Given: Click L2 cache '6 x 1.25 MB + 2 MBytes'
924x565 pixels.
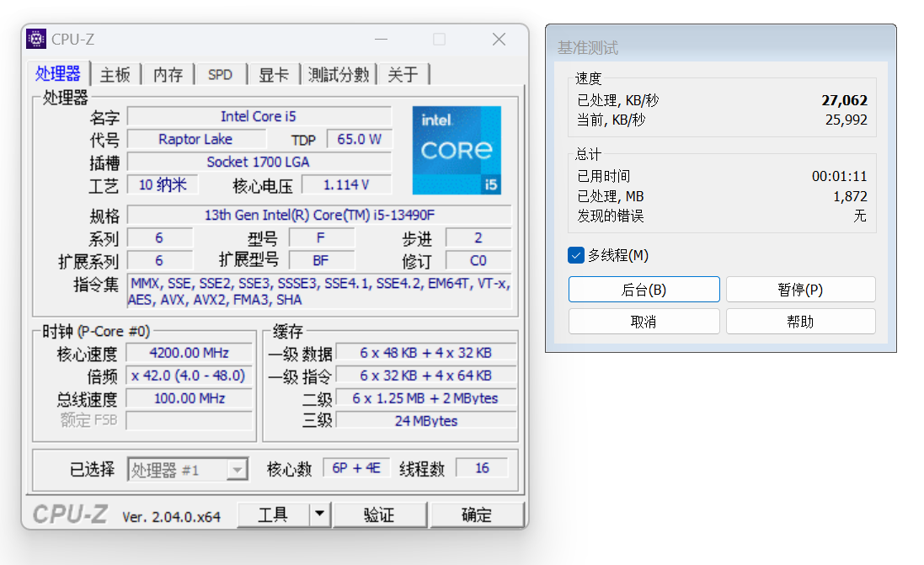Looking at the screenshot, I should [425, 398].
